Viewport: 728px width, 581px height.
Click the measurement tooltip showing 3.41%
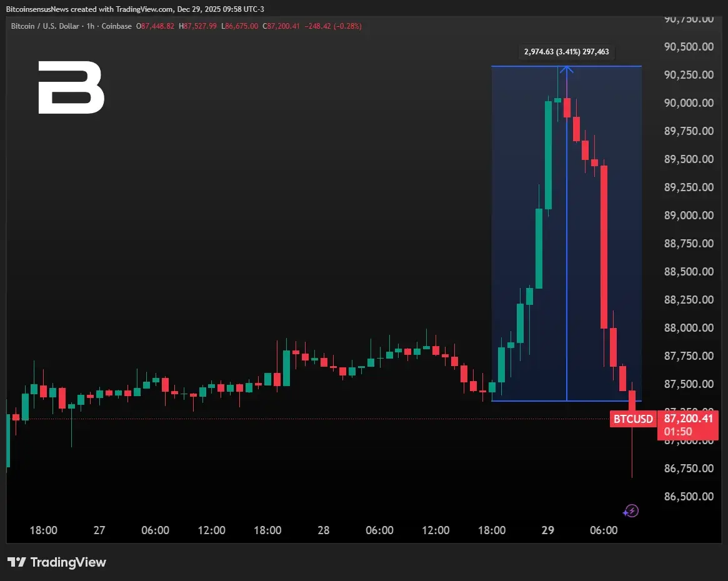tap(566, 52)
